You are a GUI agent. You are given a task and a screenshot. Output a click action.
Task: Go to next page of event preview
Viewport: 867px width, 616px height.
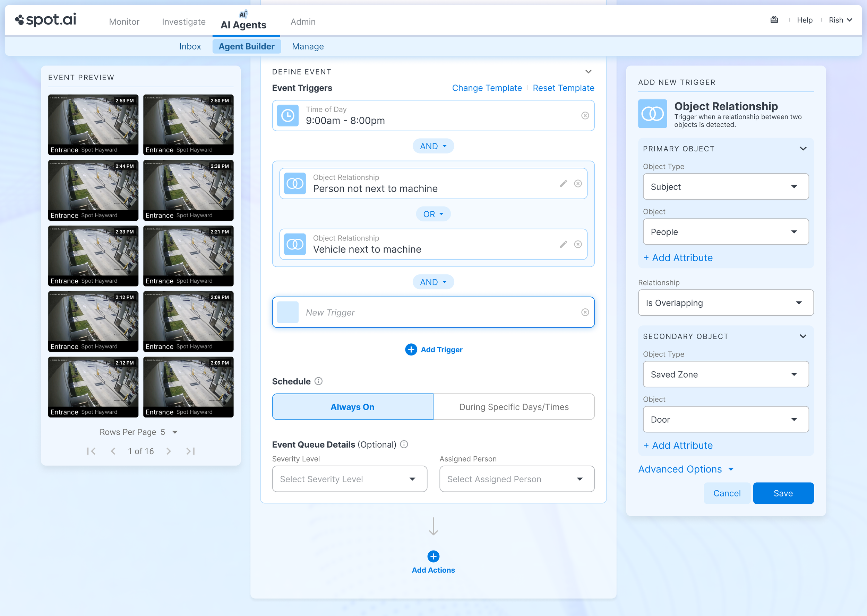tap(169, 451)
